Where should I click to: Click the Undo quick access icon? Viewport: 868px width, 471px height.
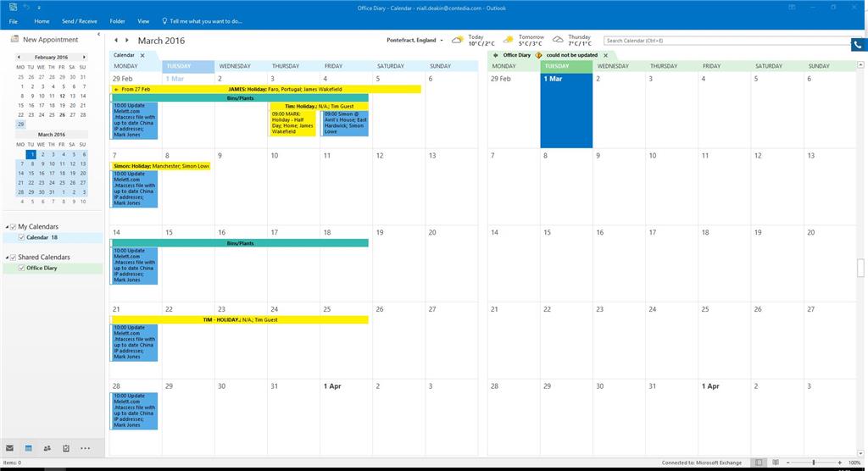pyautogui.click(x=26, y=7)
